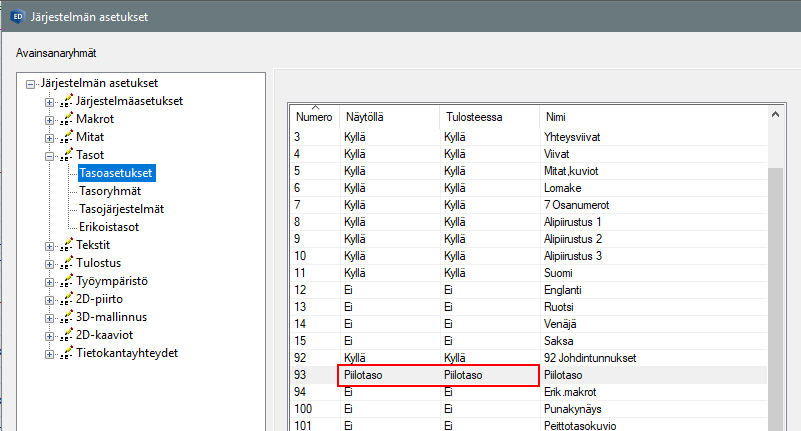This screenshot has width=801, height=431.
Task: Collapse the root Järjestelmän asetukset node
Action: point(32,83)
